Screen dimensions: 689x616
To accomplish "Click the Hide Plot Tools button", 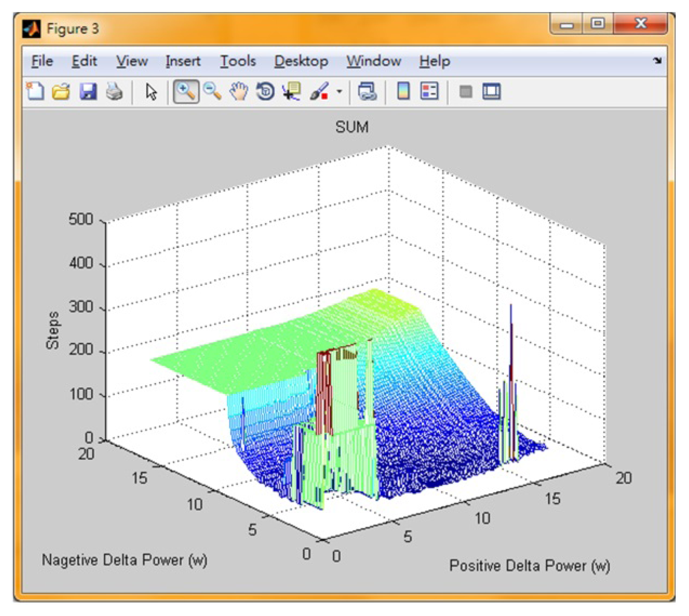I will 465,92.
